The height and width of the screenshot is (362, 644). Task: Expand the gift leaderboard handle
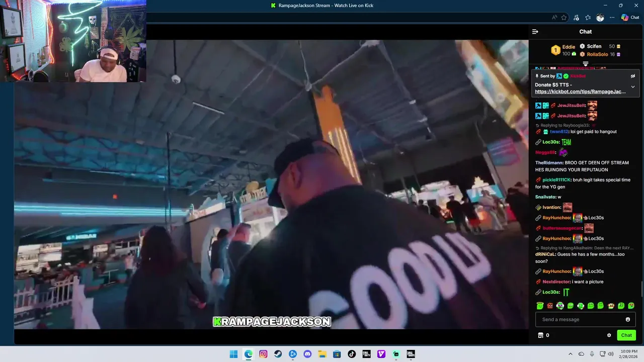[x=586, y=64]
